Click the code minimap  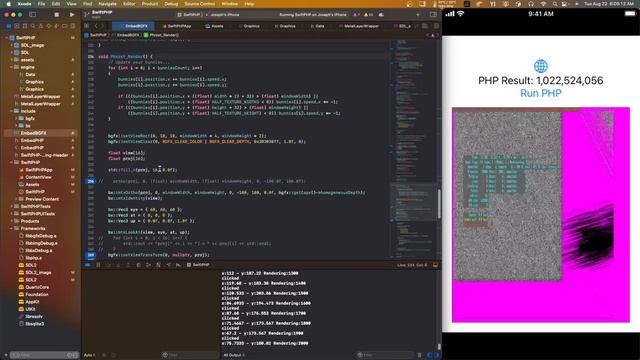point(413,149)
